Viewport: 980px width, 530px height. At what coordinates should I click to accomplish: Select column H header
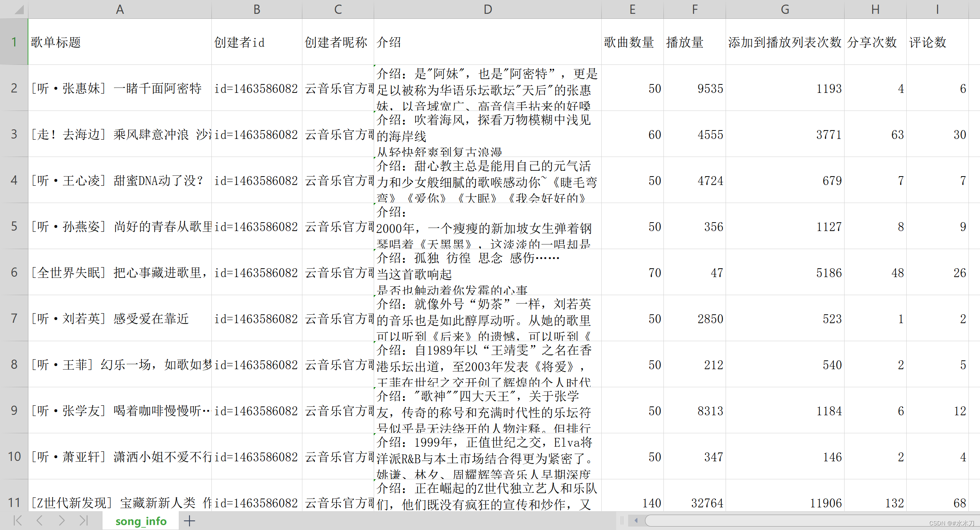tap(875, 9)
